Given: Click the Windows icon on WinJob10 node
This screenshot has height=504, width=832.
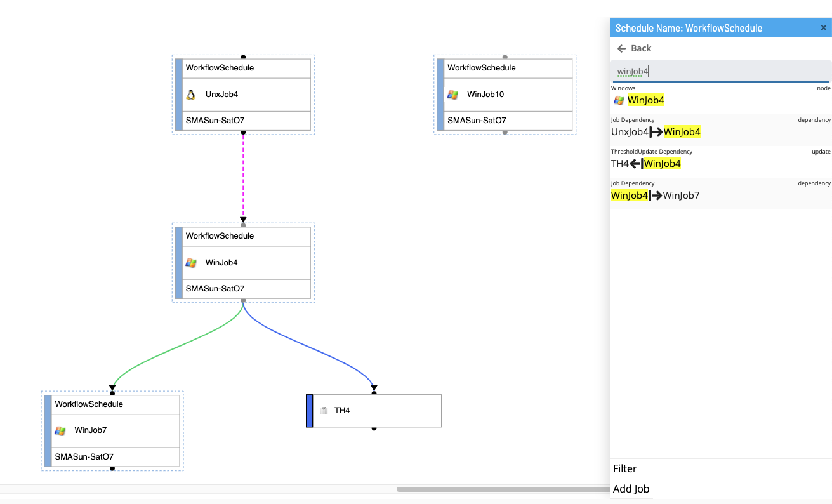Looking at the screenshot, I should (452, 95).
